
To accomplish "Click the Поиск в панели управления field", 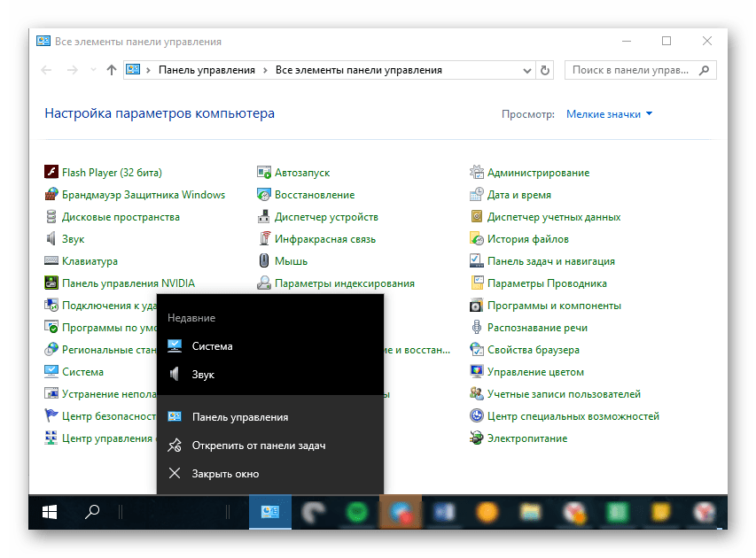I will pos(640,70).
